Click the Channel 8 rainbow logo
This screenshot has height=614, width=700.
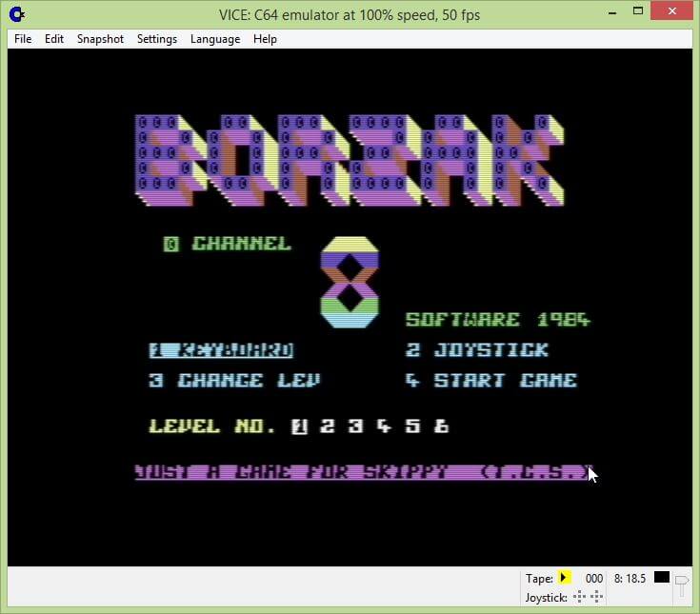[x=350, y=282]
